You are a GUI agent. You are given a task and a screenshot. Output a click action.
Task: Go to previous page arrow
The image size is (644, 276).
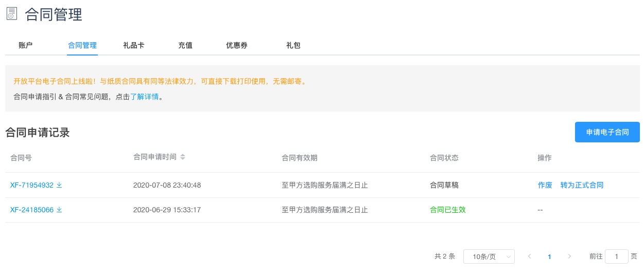[529, 256]
